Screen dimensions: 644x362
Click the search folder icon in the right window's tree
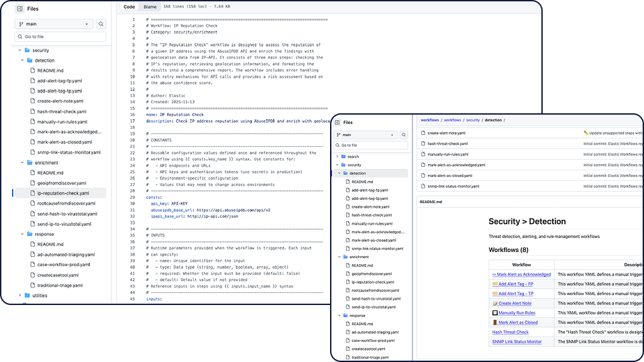343,156
